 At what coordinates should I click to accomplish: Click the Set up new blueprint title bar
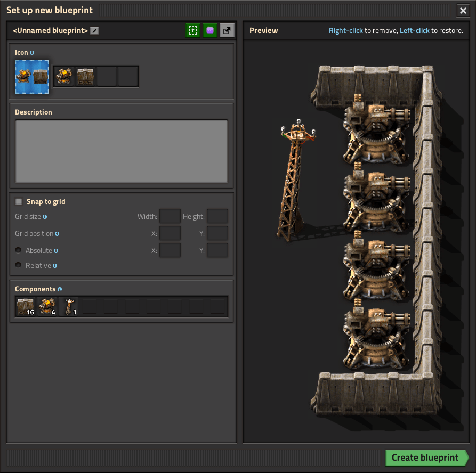[x=51, y=10]
